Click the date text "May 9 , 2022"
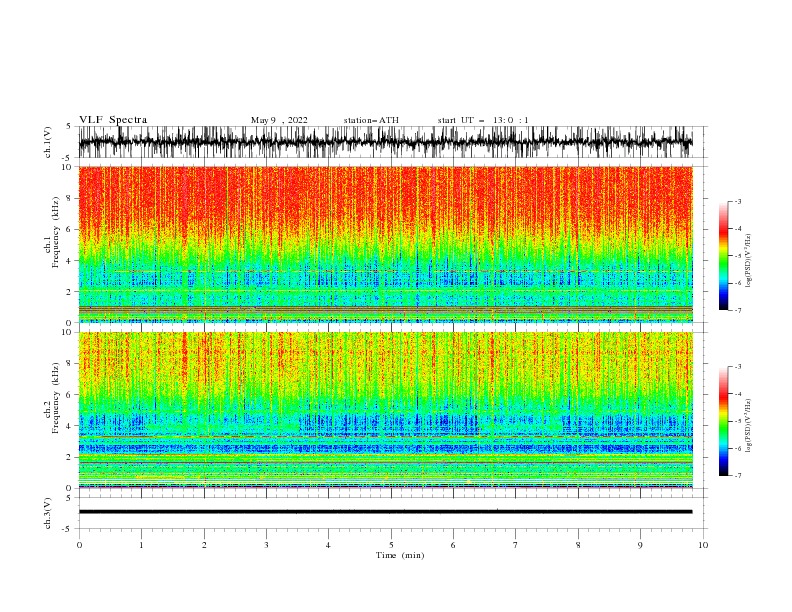Screen dimensions: 792x612 point(279,120)
